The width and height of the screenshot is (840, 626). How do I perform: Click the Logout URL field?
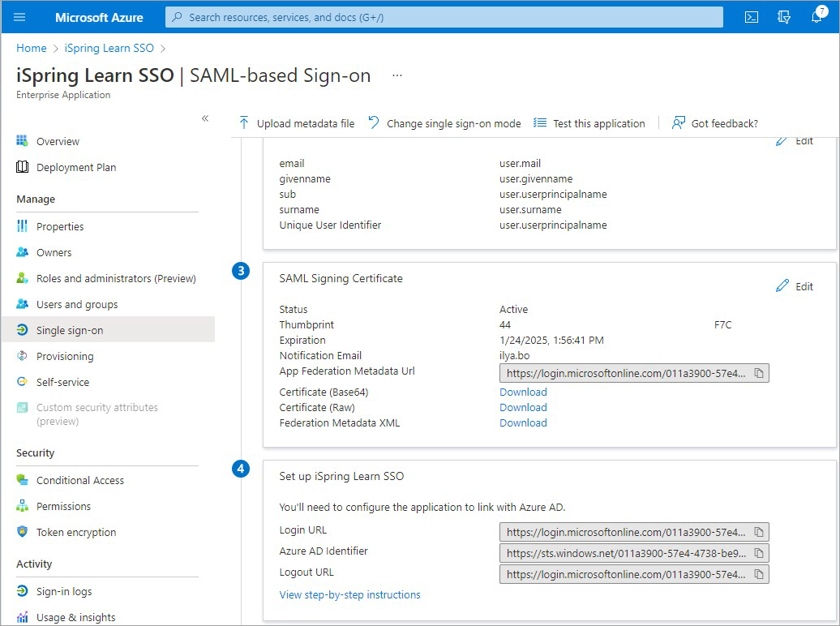634,575
